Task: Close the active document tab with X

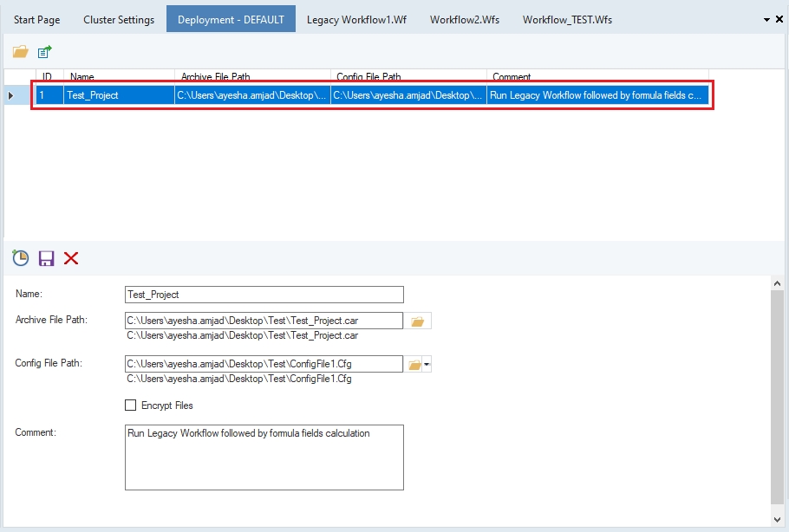Action: 779,19
